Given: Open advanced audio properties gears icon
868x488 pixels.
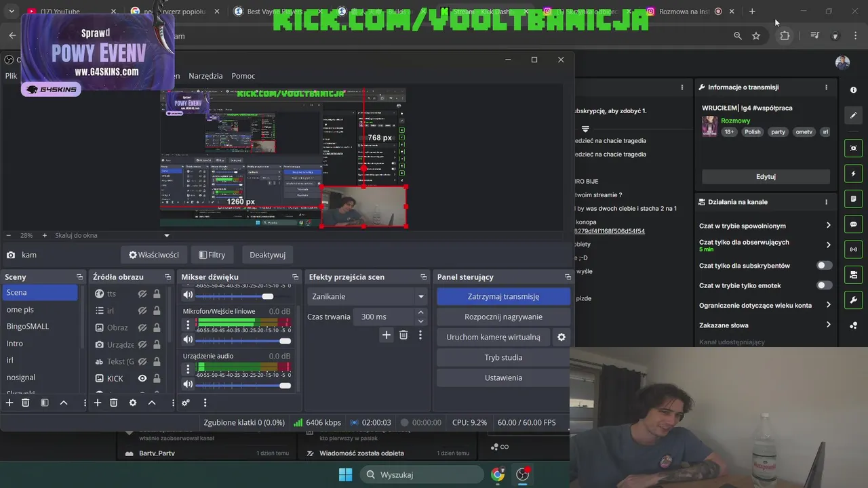Looking at the screenshot, I should point(186,403).
